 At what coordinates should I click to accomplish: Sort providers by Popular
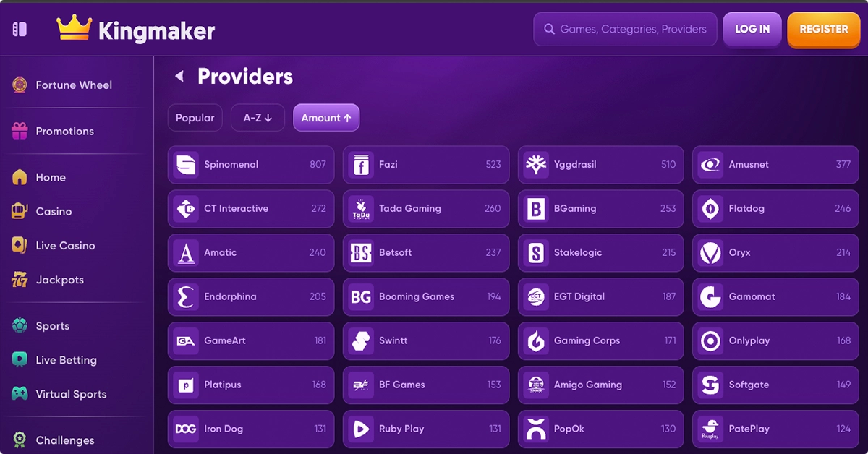[x=195, y=118]
